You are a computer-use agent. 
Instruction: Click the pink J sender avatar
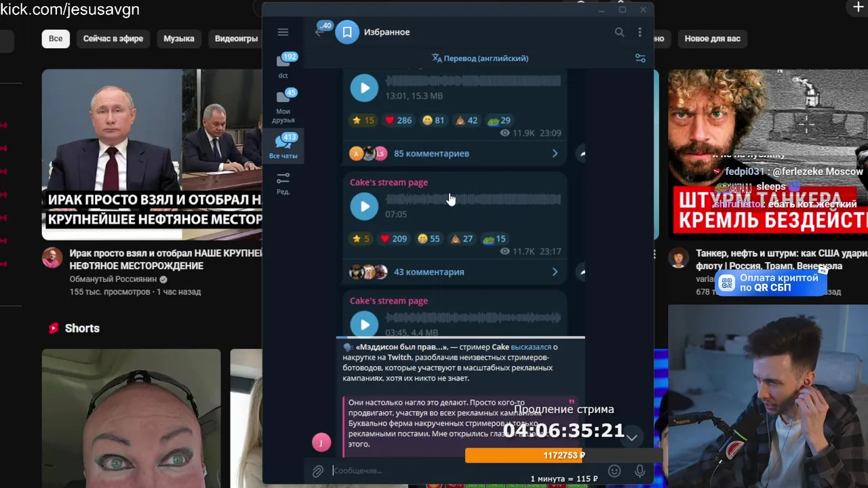pos(321,443)
